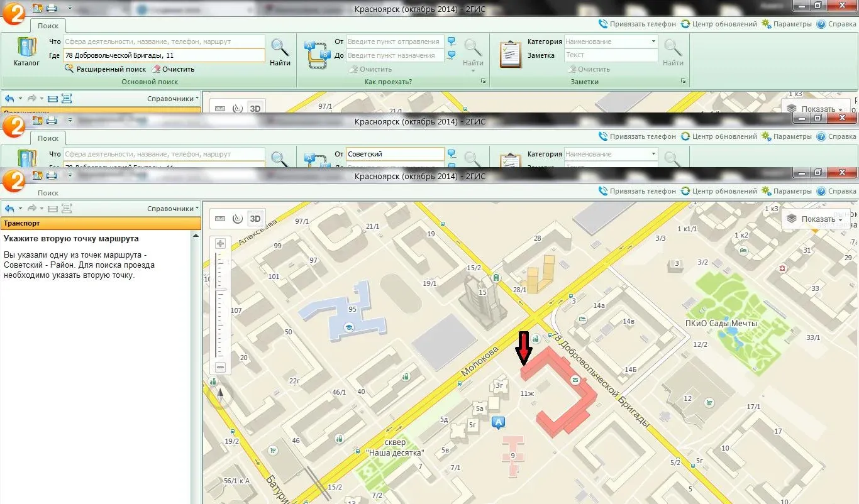The width and height of the screenshot is (859, 504).
Task: Click the Транспорт panel header
Action: pos(101,223)
